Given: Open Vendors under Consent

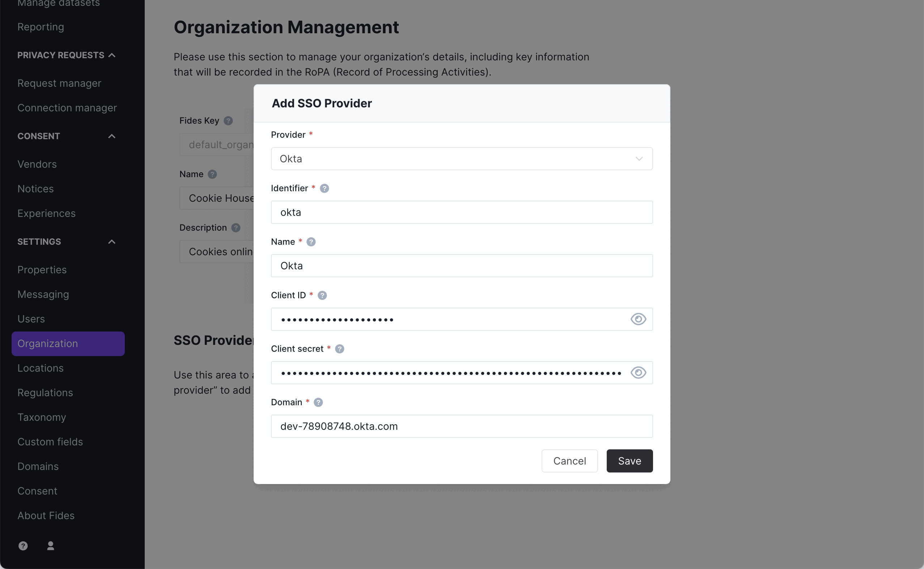Looking at the screenshot, I should 37,164.
